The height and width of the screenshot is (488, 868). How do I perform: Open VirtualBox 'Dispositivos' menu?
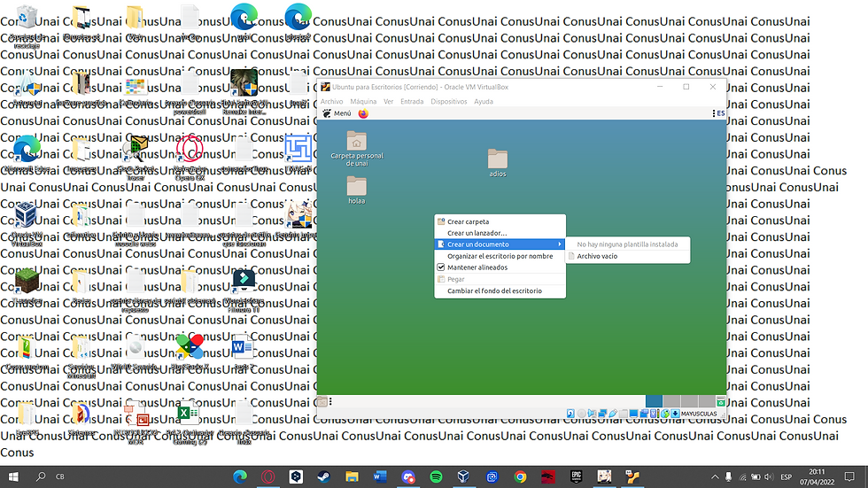(x=449, y=101)
